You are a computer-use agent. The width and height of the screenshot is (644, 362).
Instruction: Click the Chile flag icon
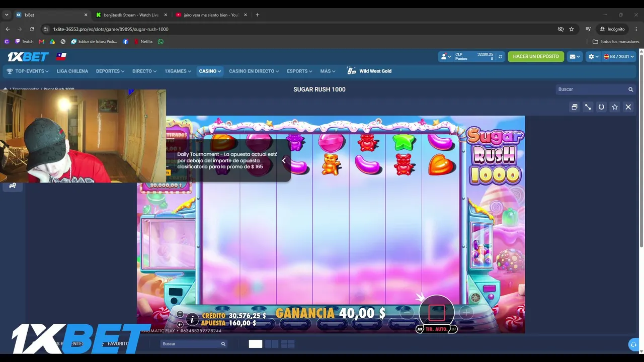61,56
